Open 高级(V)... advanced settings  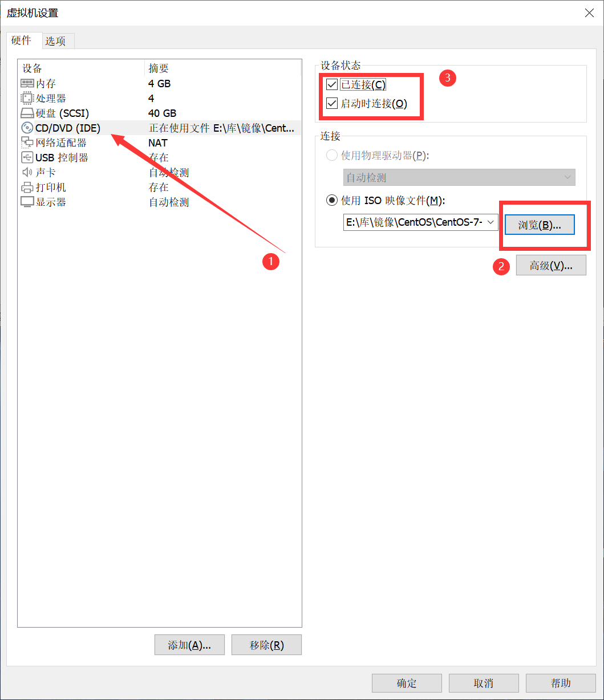pos(551,266)
